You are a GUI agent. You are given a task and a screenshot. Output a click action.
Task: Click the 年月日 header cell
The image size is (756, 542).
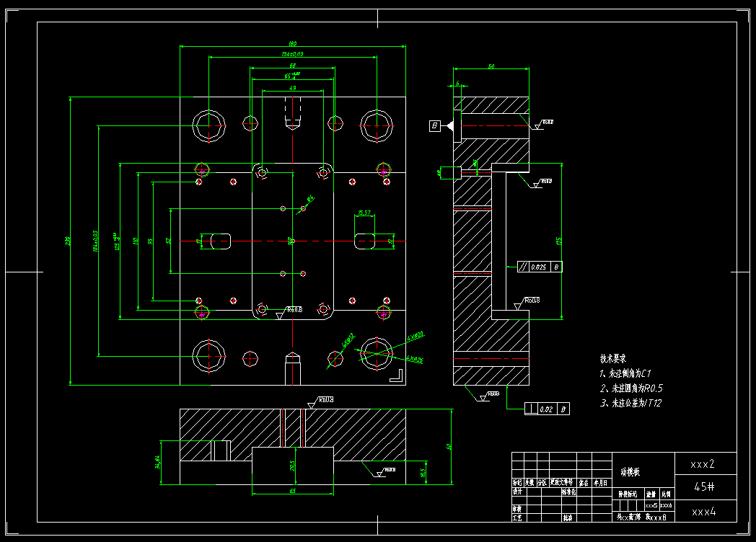pos(601,483)
